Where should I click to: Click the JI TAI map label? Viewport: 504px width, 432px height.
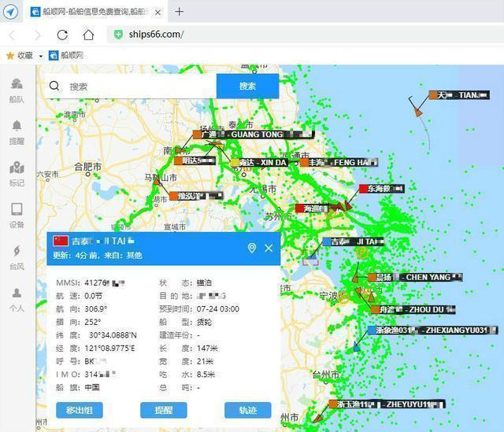click(354, 242)
